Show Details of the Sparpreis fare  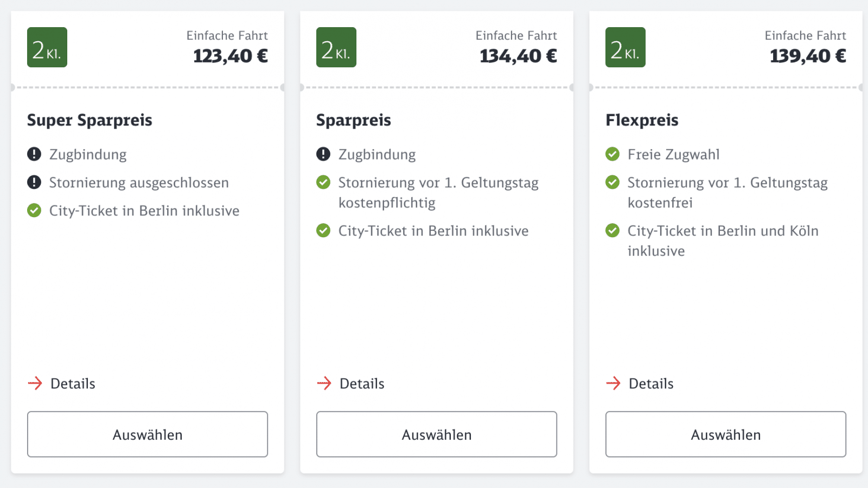[351, 384]
